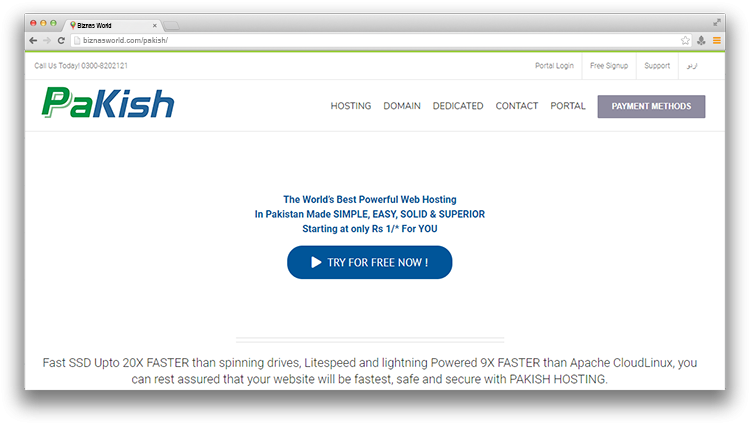Bookmark this page with star icon
Viewport: 750px width, 425px height.
[685, 40]
